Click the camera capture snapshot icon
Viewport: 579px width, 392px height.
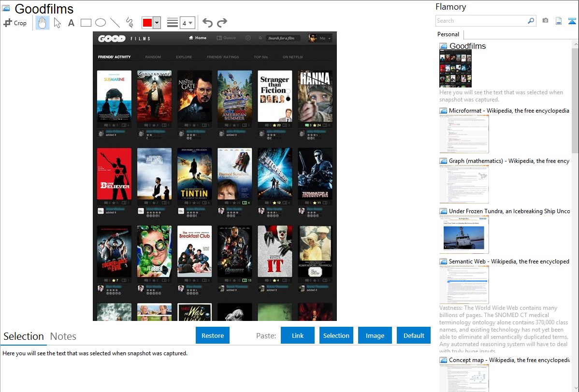[545, 21]
